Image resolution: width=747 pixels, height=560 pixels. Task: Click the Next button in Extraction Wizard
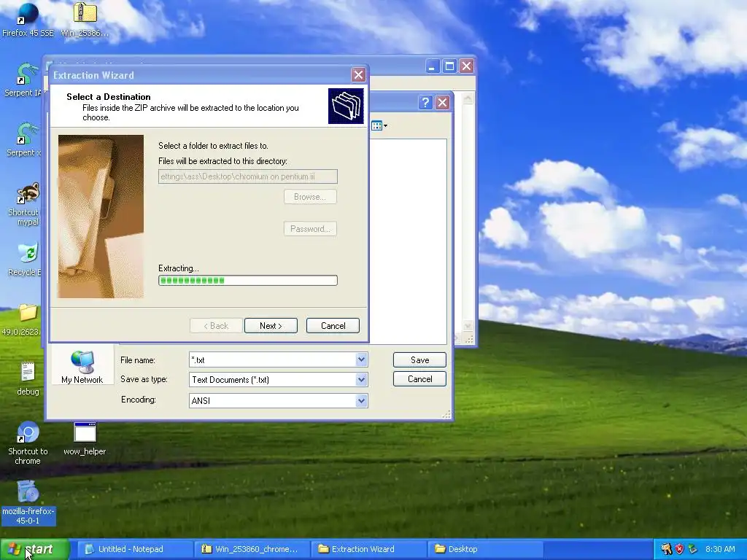(x=271, y=326)
